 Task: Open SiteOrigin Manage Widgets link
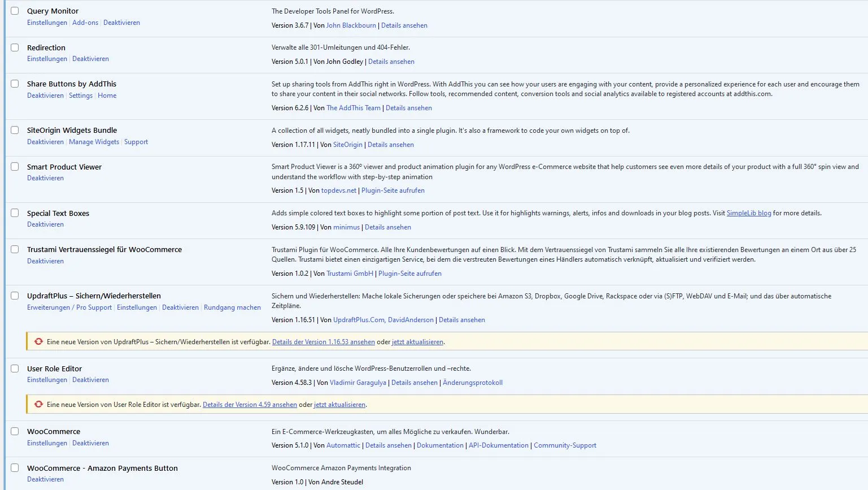pyautogui.click(x=94, y=142)
